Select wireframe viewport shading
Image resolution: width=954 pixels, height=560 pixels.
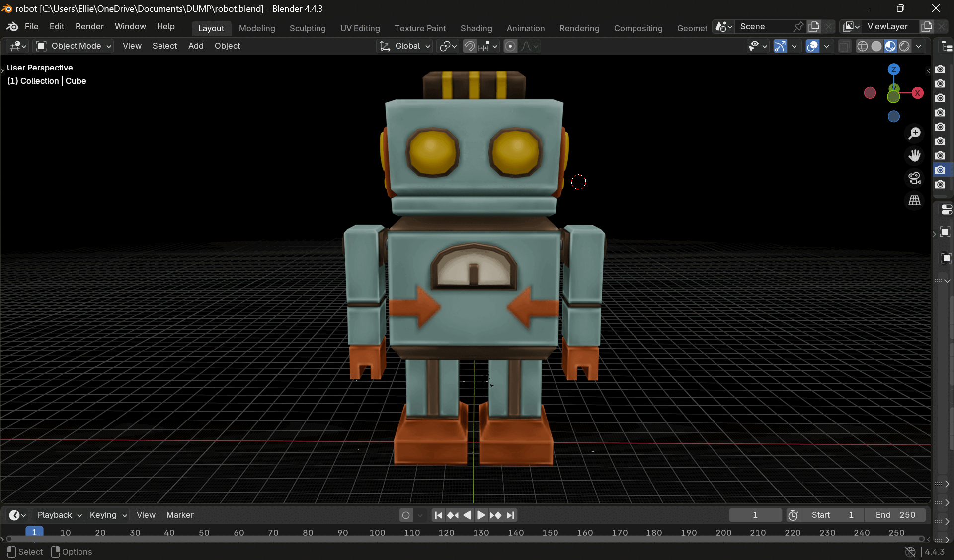click(x=863, y=46)
